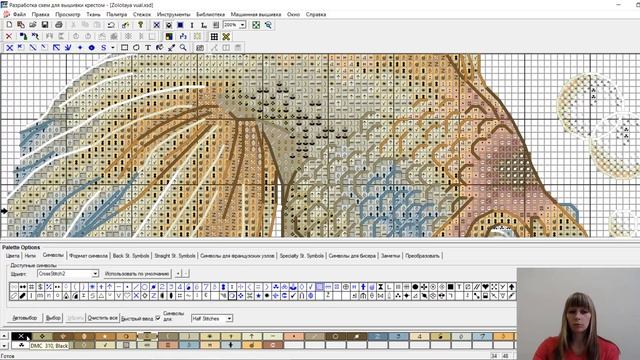This screenshot has width=640, height=360.
Task: Switch to the Заметки tab
Action: [x=391, y=256]
